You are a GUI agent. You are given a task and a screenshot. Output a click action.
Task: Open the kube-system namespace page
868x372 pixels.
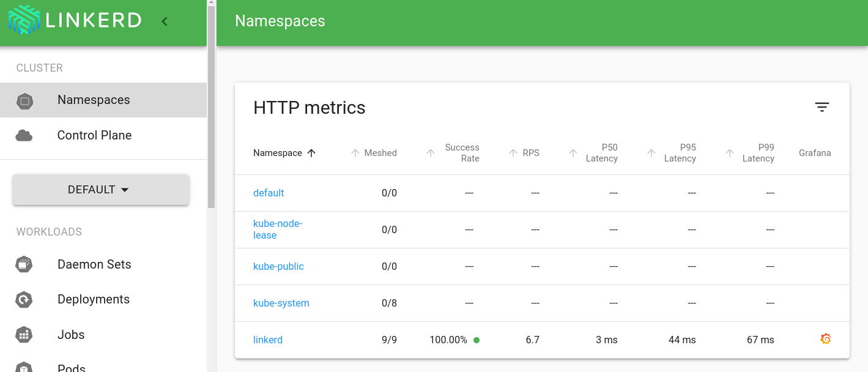pyautogui.click(x=281, y=303)
